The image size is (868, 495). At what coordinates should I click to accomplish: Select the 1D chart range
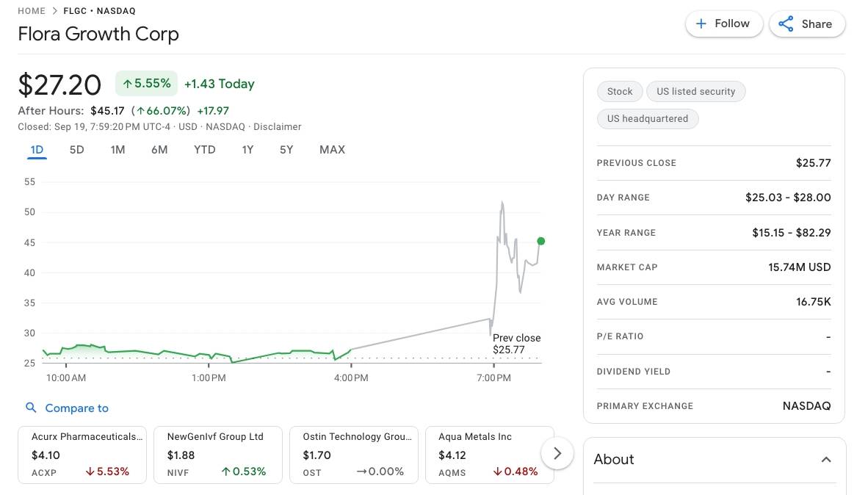pyautogui.click(x=37, y=150)
